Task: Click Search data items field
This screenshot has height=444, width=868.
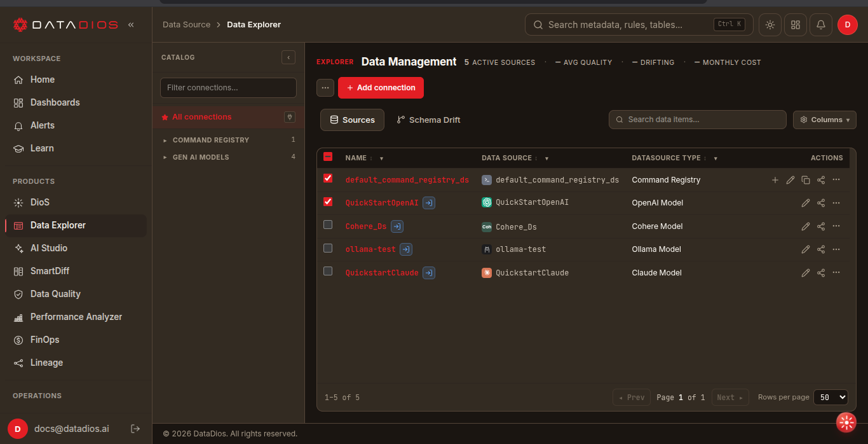Action: point(698,120)
